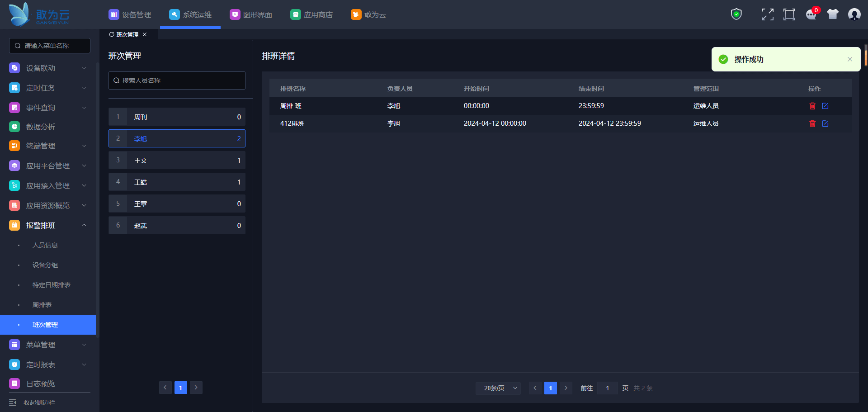Open the theme skin shirt icon
This screenshot has height=412, width=868.
[833, 14]
